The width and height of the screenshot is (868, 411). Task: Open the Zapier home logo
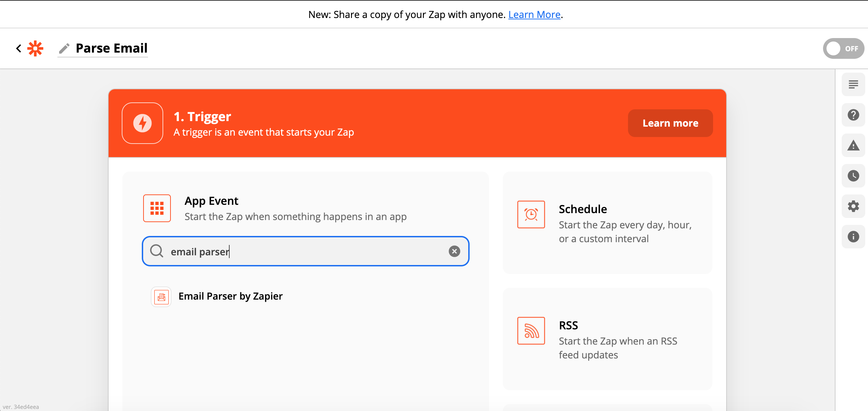(35, 48)
